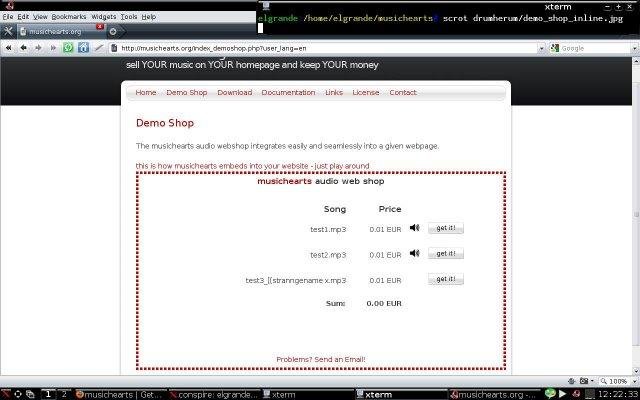Switch to conspire: elgrande taskbar window
640x400 pixels.
click(x=213, y=395)
